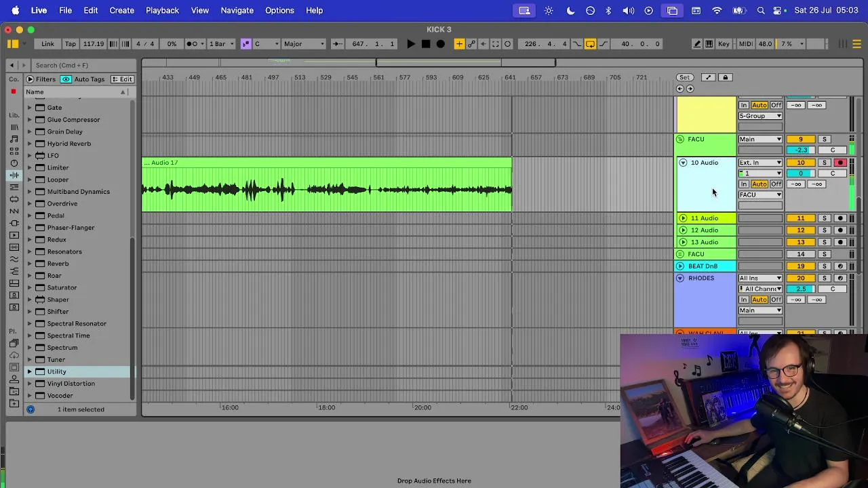Screen dimensions: 868x488
Task: Disarm the 10 Audio record button
Action: click(840, 163)
